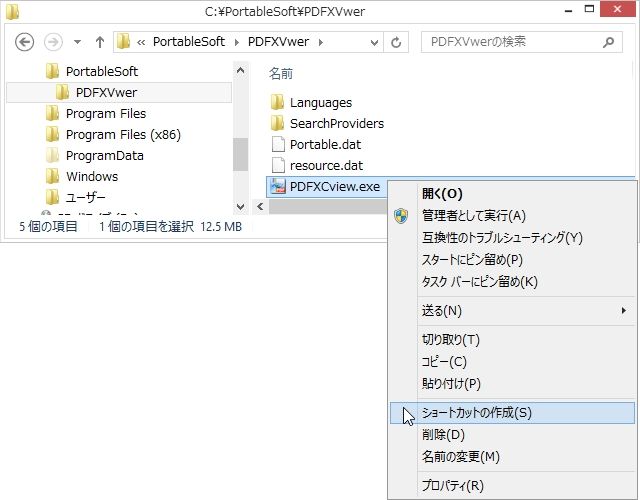This screenshot has width=640, height=500.
Task: Click the SearchProviders folder icon
Action: click(x=278, y=123)
